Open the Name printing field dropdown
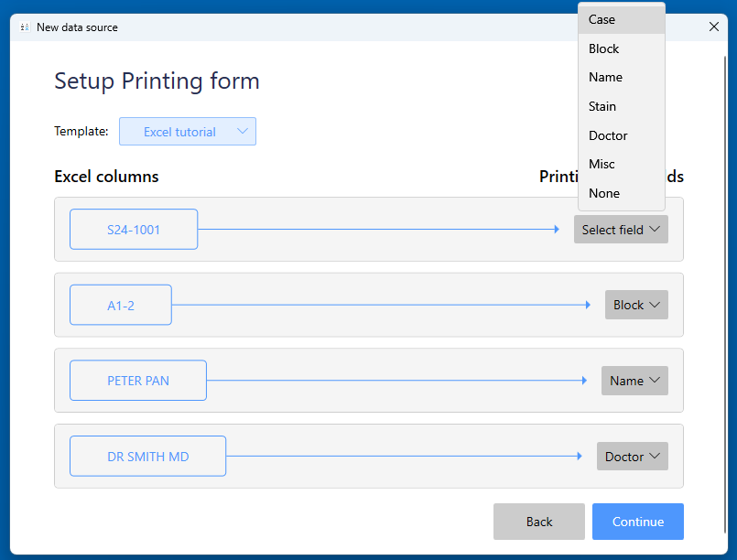The height and width of the screenshot is (560, 737). [634, 381]
